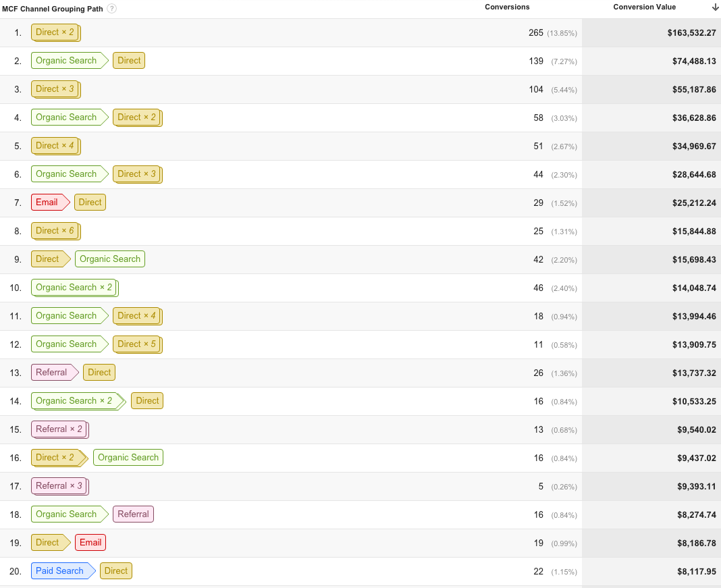Click the $163,532.27 conversion value
Viewport: 721px width, 588px height.
click(691, 33)
